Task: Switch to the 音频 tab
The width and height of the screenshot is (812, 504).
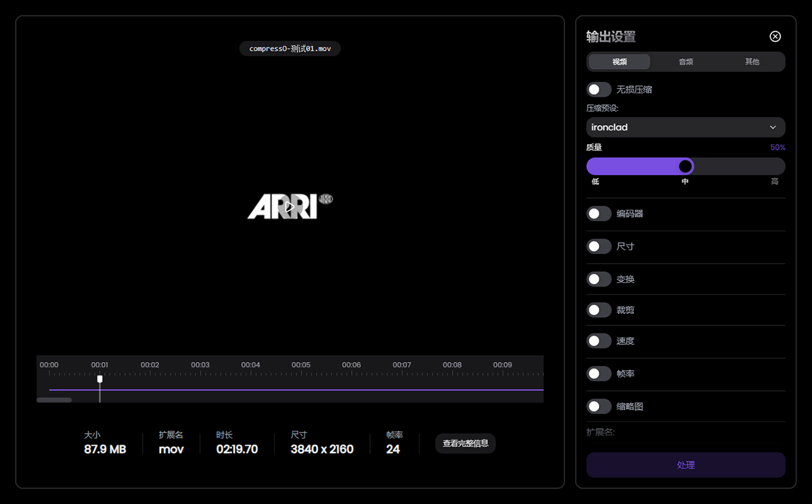Action: (685, 62)
